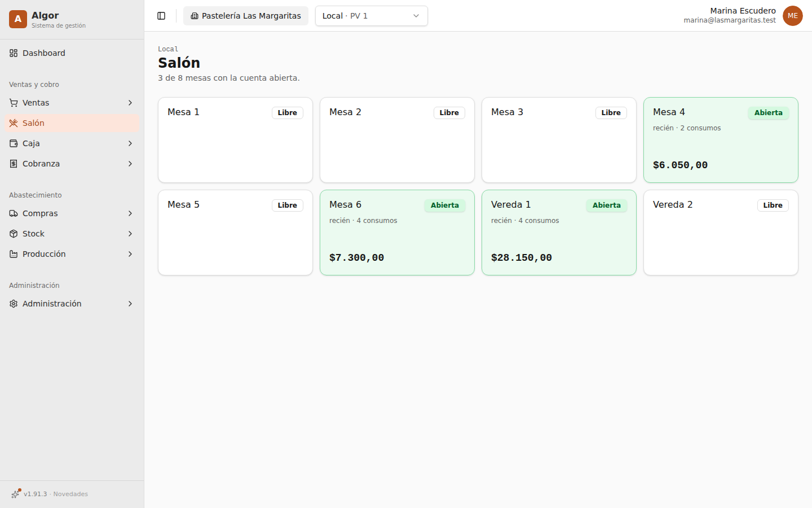The image size is (812, 508).
Task: Select the Mesa 5 card
Action: (235, 233)
